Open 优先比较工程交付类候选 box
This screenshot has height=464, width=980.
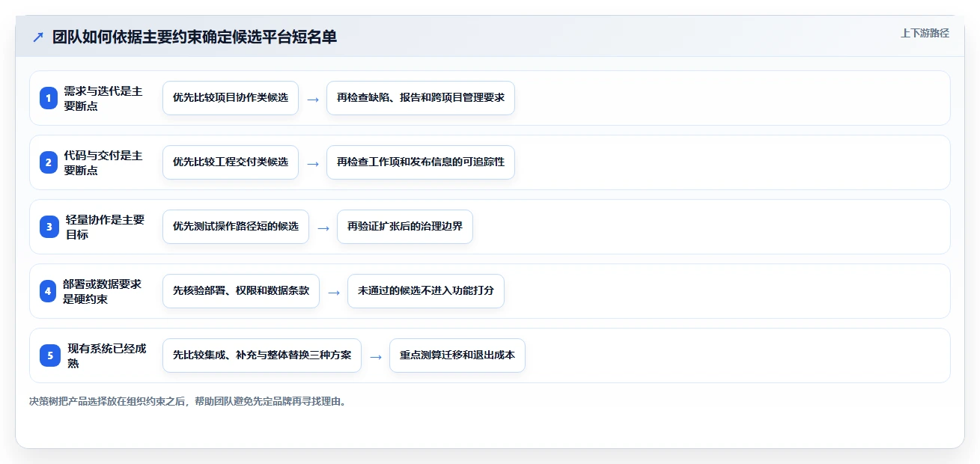231,162
